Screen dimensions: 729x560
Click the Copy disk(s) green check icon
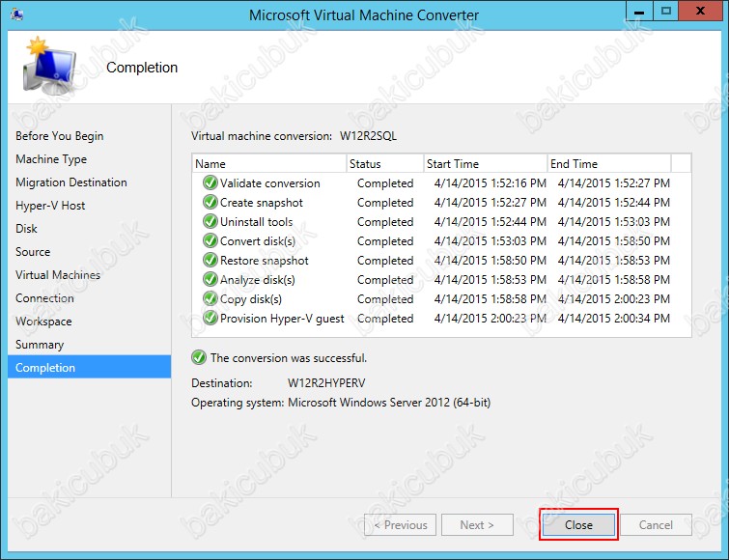pos(210,298)
